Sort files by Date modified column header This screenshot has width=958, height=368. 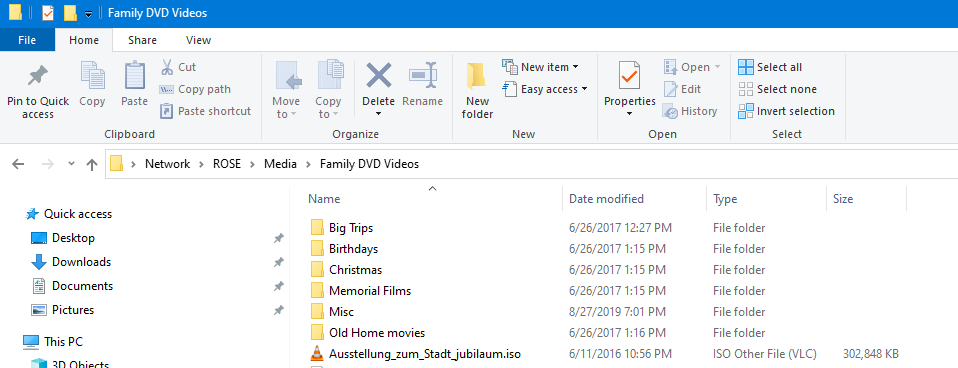[606, 199]
